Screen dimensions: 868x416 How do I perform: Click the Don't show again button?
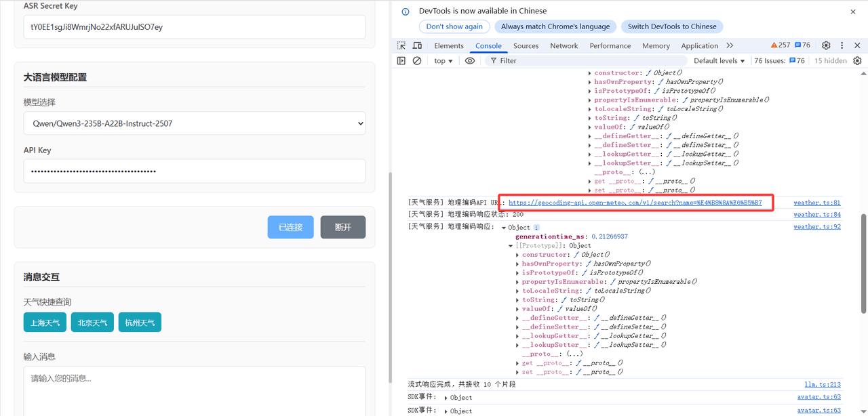point(454,26)
